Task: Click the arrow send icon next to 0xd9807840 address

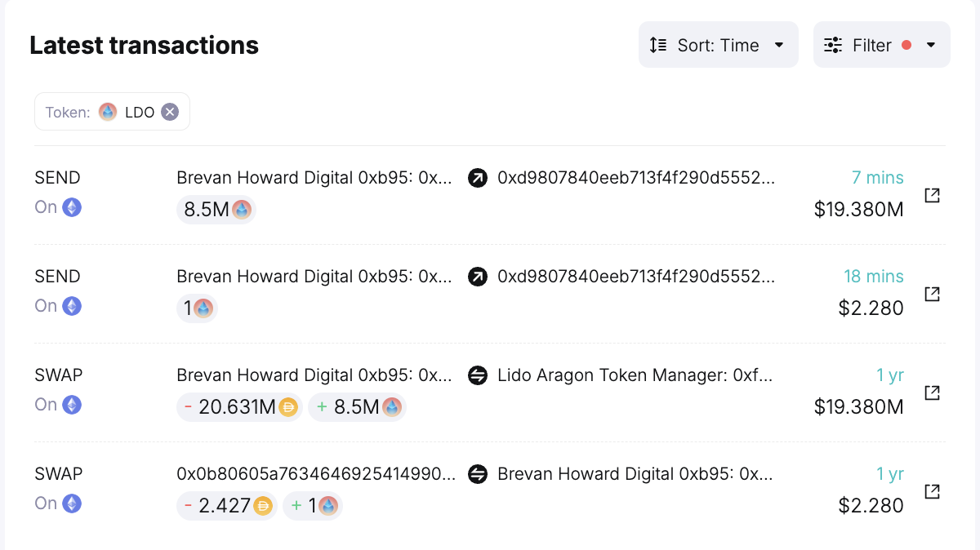Action: tap(478, 177)
